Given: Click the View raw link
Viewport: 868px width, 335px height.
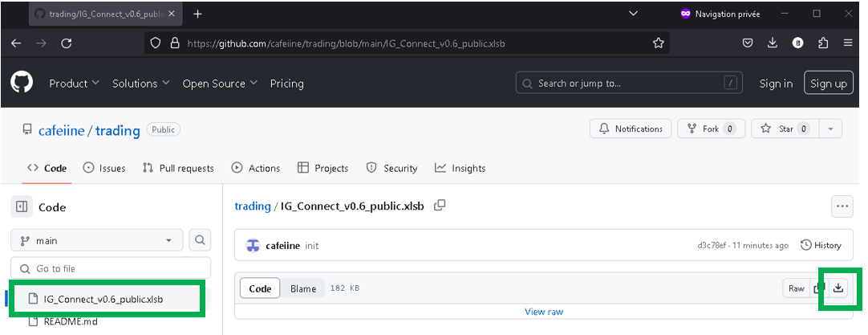Looking at the screenshot, I should [543, 312].
